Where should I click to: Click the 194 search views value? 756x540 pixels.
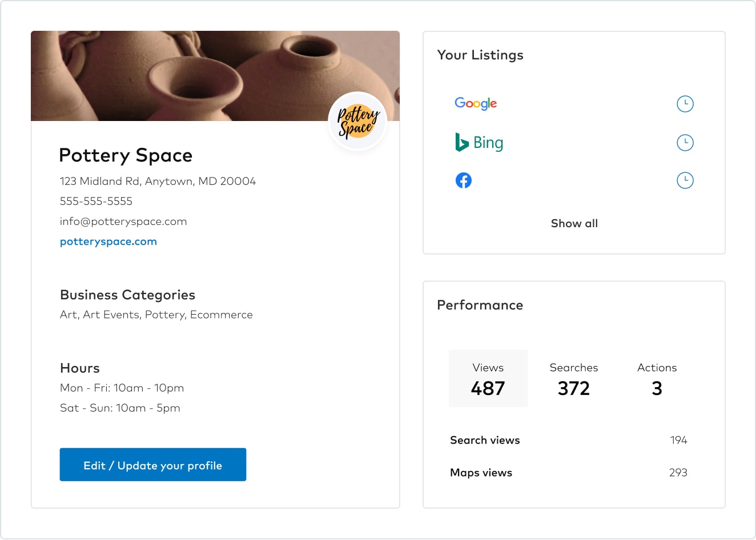point(678,440)
